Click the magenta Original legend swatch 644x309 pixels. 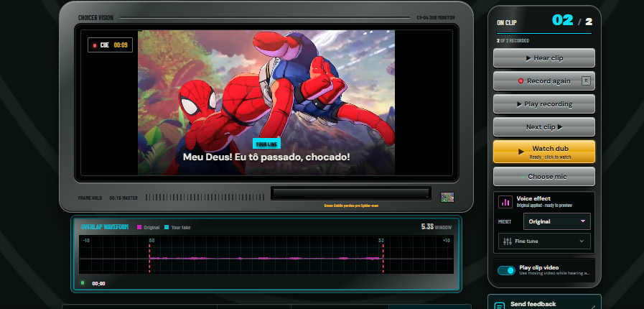(x=139, y=227)
